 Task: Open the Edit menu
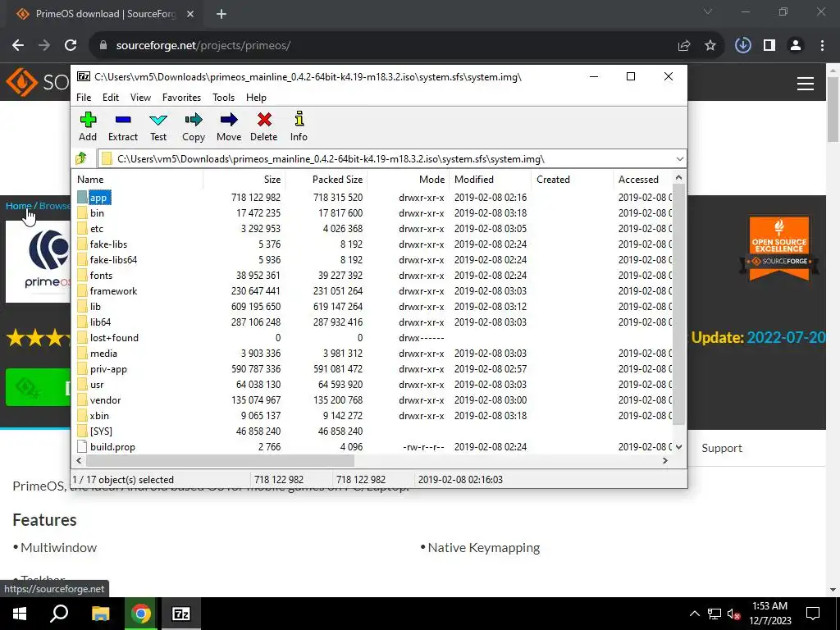pos(111,98)
